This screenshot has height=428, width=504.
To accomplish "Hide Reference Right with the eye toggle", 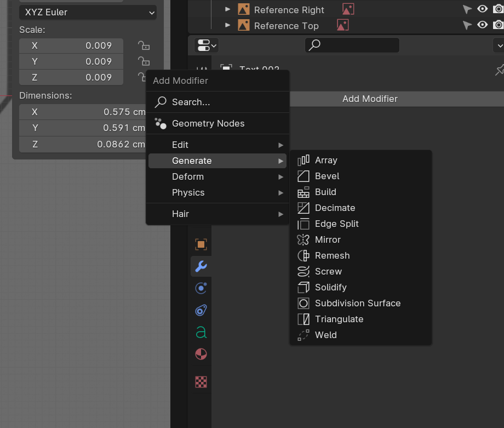I will click(x=483, y=9).
